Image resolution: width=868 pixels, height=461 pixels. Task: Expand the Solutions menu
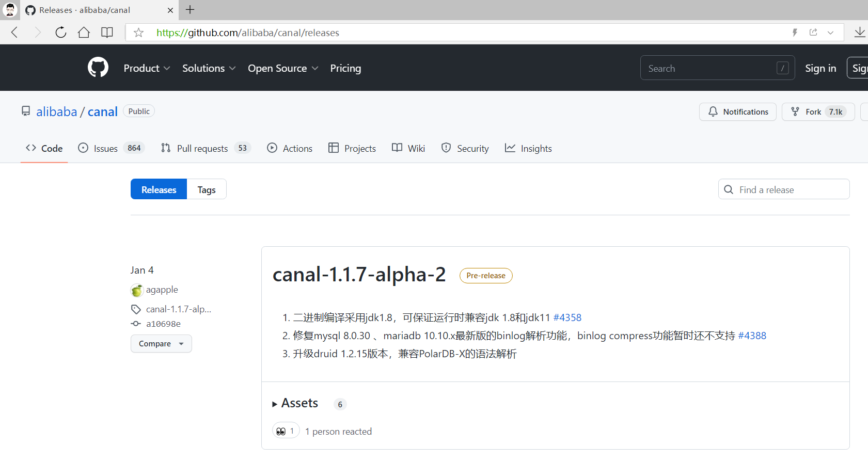click(x=209, y=68)
